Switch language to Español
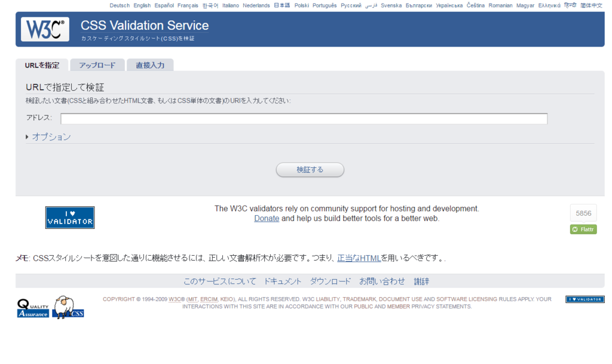Viewport: 612px width, 364px height. 164,5
